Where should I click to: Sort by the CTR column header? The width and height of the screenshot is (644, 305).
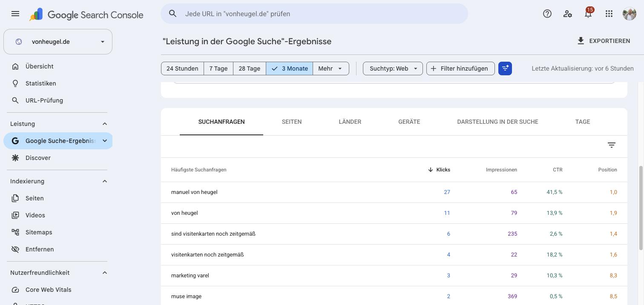558,170
